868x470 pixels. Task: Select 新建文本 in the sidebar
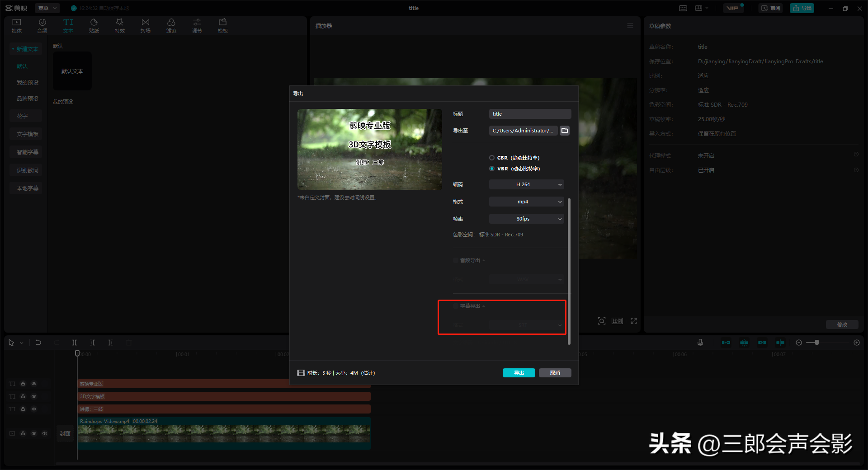[x=26, y=49]
